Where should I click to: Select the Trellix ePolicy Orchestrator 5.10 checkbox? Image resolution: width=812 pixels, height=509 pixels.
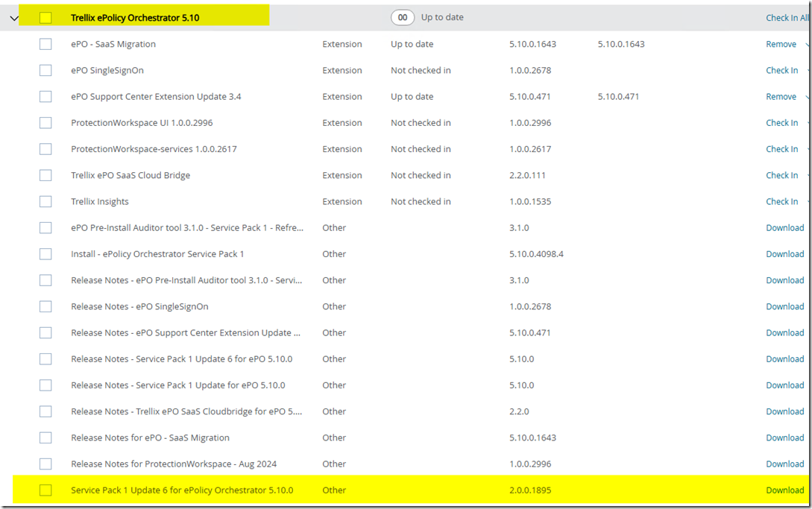pyautogui.click(x=45, y=18)
